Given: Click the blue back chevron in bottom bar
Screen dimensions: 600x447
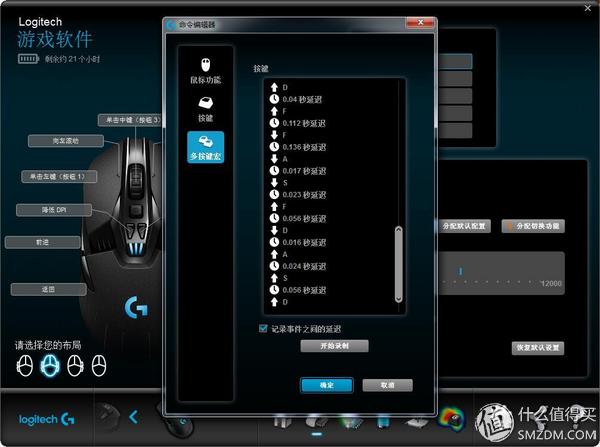Looking at the screenshot, I should pyautogui.click(x=133, y=417).
